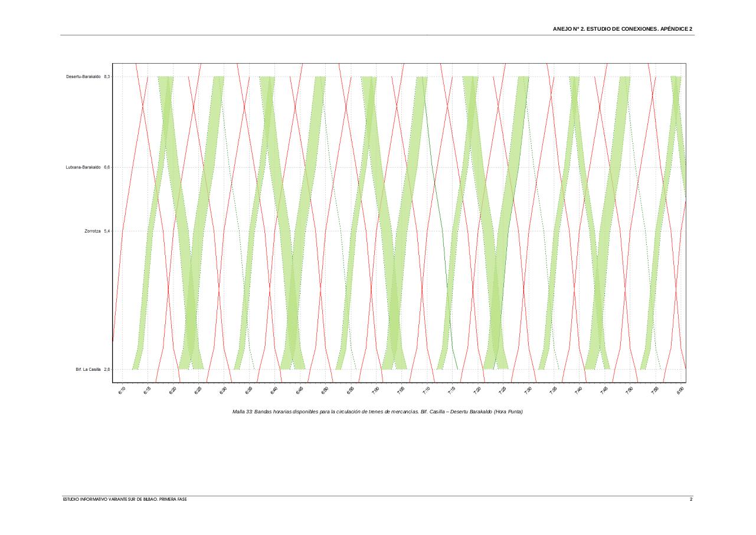Click the Estudio Informativo footer text

click(x=125, y=500)
